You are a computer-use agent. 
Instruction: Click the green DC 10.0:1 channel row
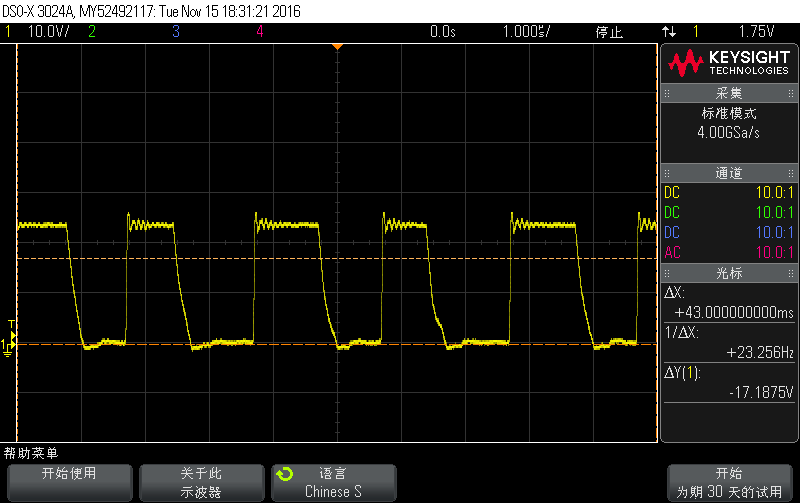point(729,213)
